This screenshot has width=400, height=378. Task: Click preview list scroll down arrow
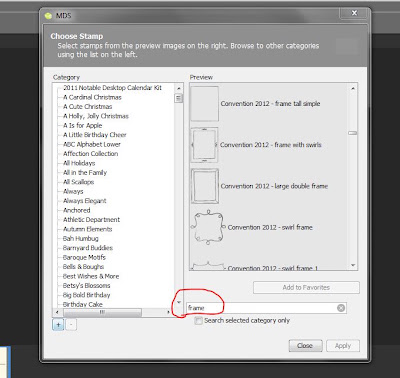point(353,265)
